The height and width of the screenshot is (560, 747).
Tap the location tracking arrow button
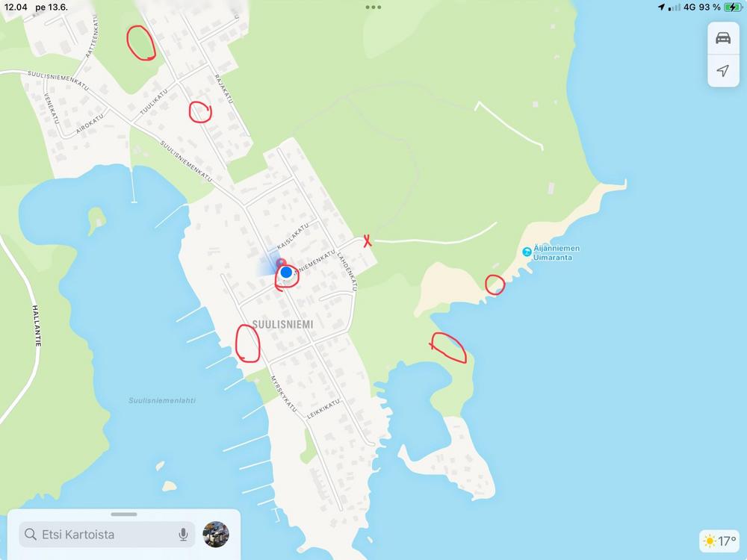point(722,70)
